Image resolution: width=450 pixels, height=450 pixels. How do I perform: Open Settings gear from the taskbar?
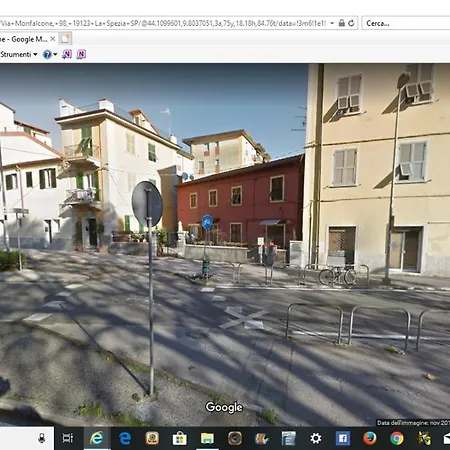pos(316,438)
